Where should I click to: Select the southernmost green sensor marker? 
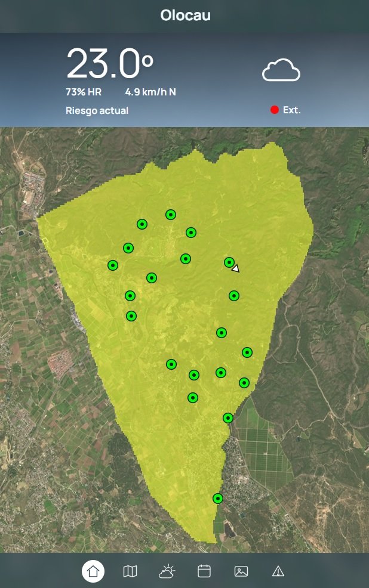pyautogui.click(x=218, y=499)
